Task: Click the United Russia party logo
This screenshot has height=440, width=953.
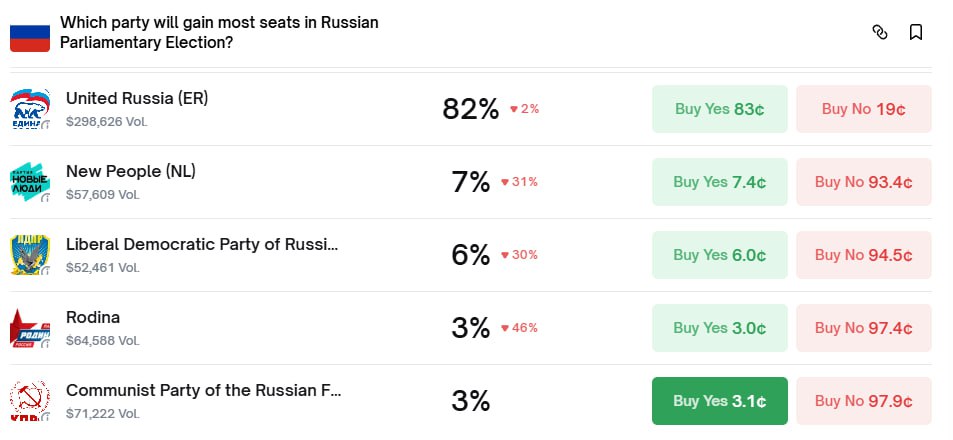Action: tap(30, 109)
